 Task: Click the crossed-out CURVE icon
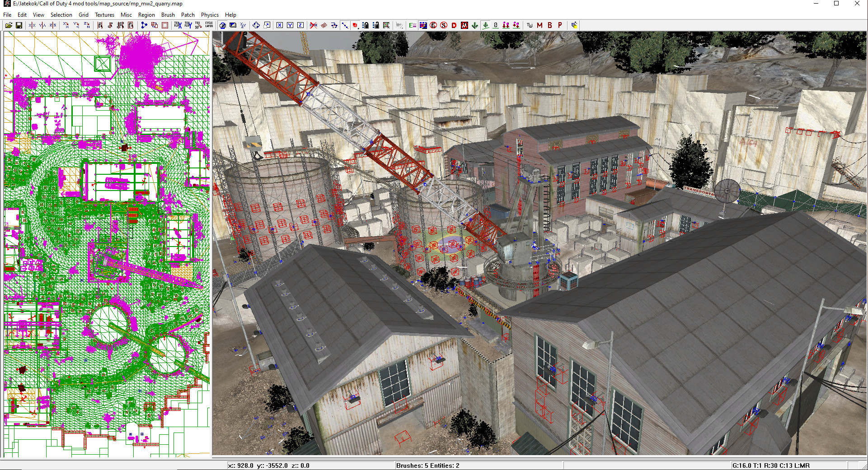pos(314,25)
